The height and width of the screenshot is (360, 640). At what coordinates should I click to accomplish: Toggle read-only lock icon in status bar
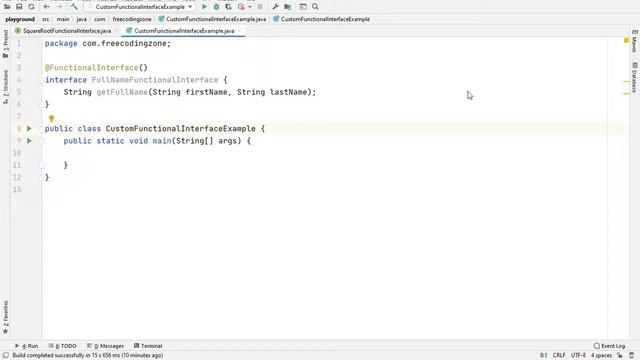pos(620,356)
